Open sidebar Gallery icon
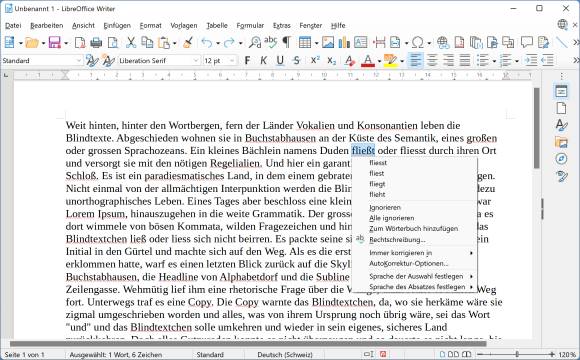Viewport: 580px width, 360px height. click(561, 142)
